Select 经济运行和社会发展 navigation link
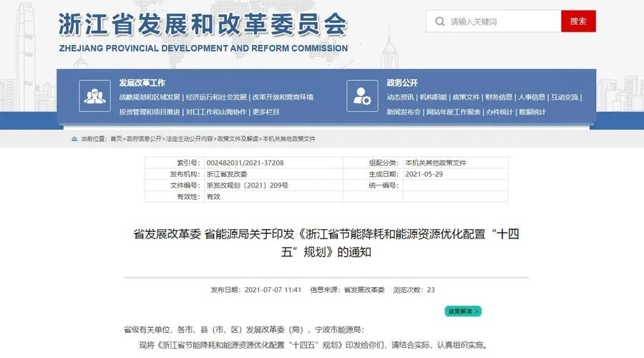 [216, 97]
